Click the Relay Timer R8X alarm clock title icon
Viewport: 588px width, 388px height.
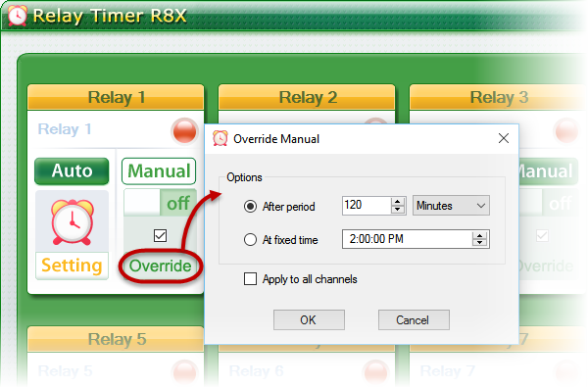point(18,16)
